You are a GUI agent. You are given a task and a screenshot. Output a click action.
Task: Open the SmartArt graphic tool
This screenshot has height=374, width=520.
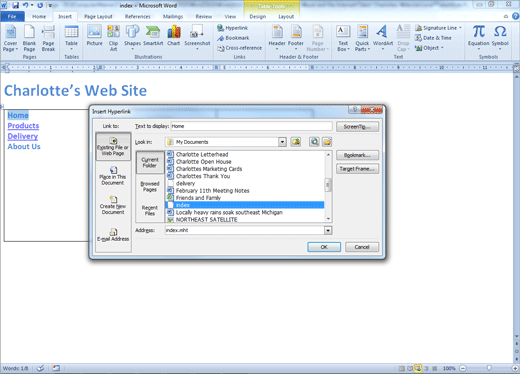click(x=153, y=36)
